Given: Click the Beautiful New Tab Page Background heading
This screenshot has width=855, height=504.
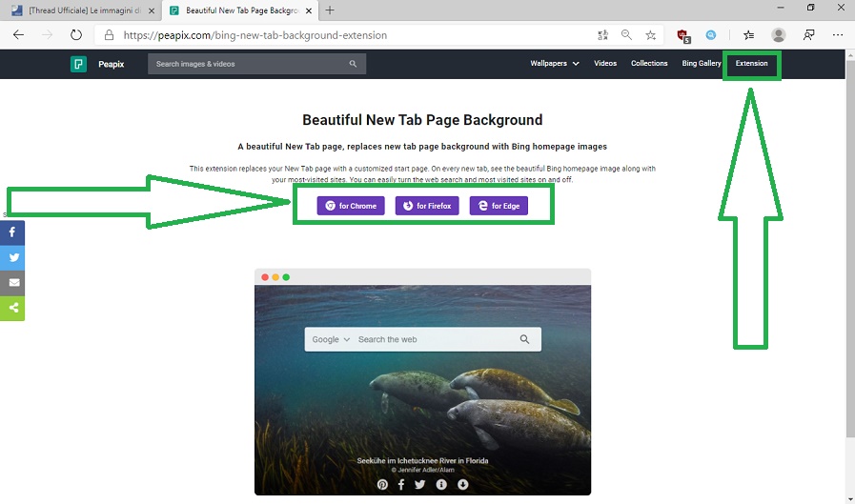Looking at the screenshot, I should click(422, 120).
